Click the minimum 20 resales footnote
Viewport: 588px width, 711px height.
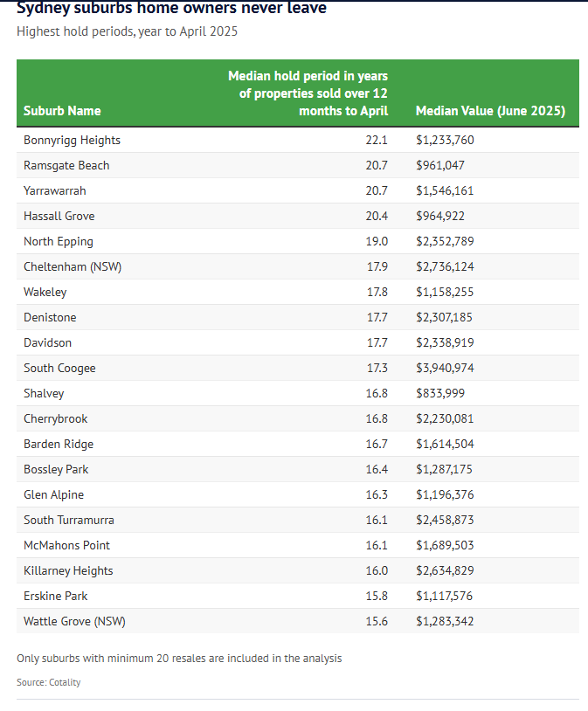coord(179,658)
